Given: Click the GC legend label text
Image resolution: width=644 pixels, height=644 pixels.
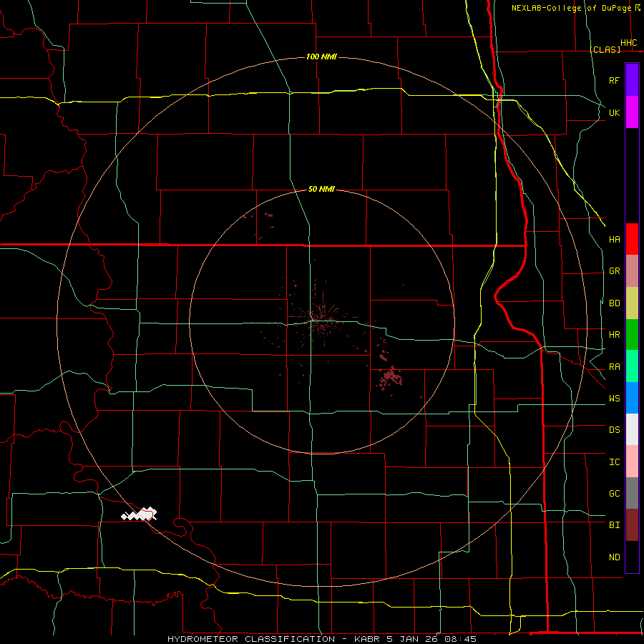Looking at the screenshot, I should [614, 494].
